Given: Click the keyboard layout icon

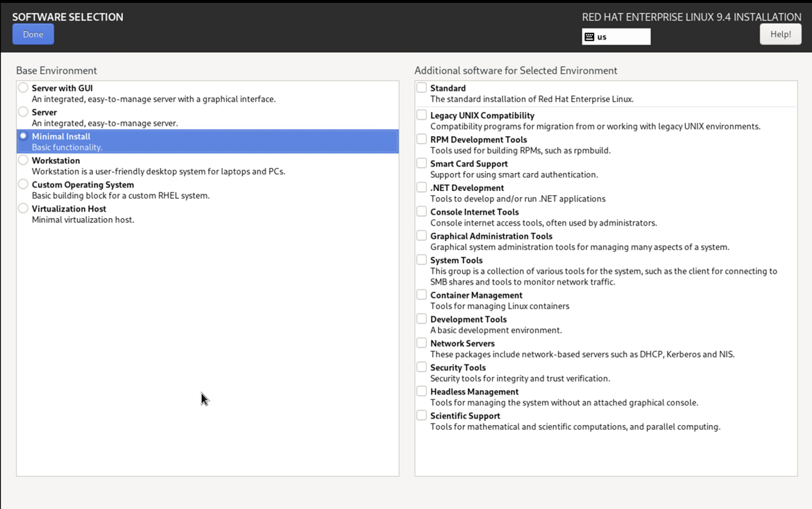Looking at the screenshot, I should tap(589, 37).
